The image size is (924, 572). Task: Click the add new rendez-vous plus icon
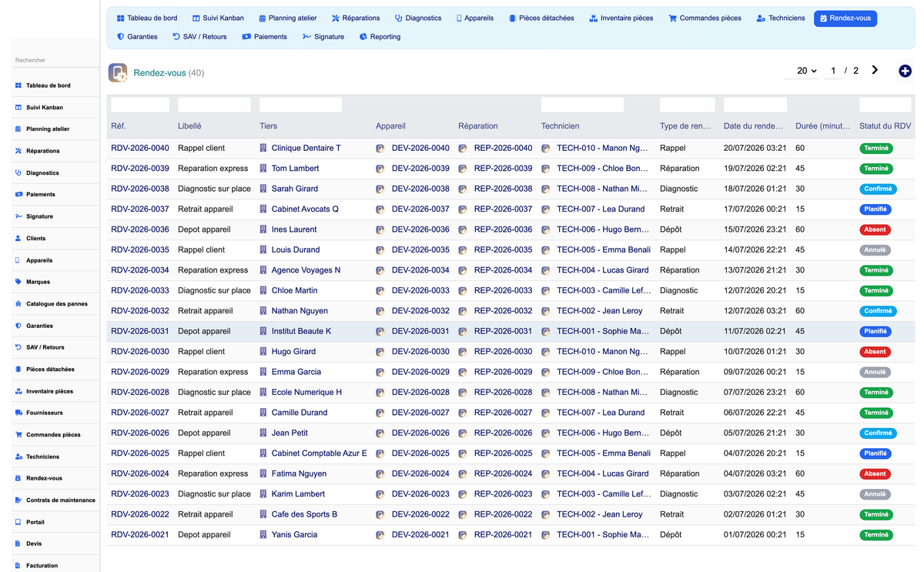click(906, 71)
